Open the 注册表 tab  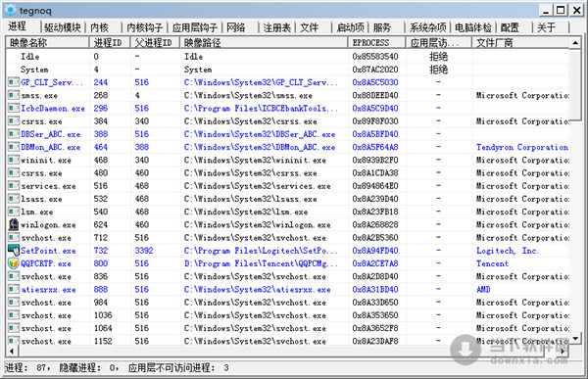coord(276,27)
